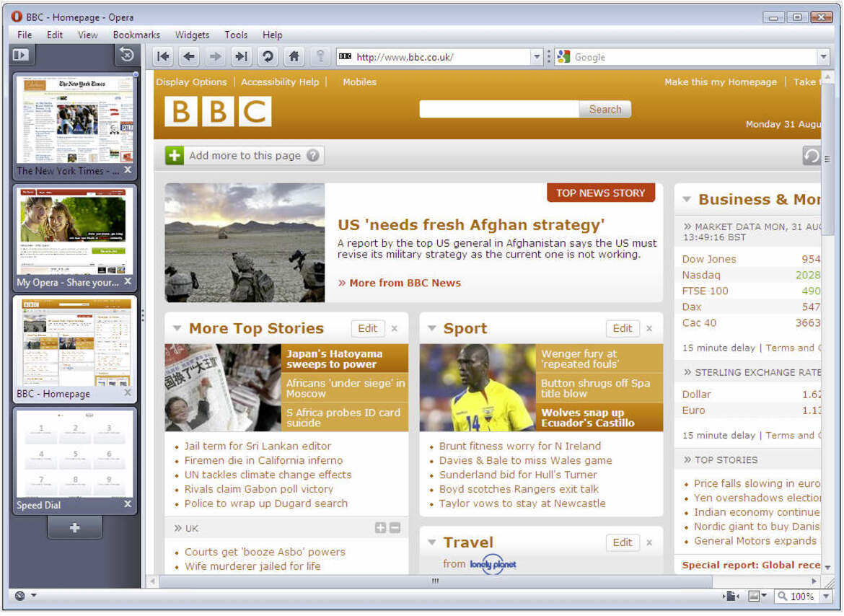
Task: Open the Edit menu
Action: pos(54,35)
